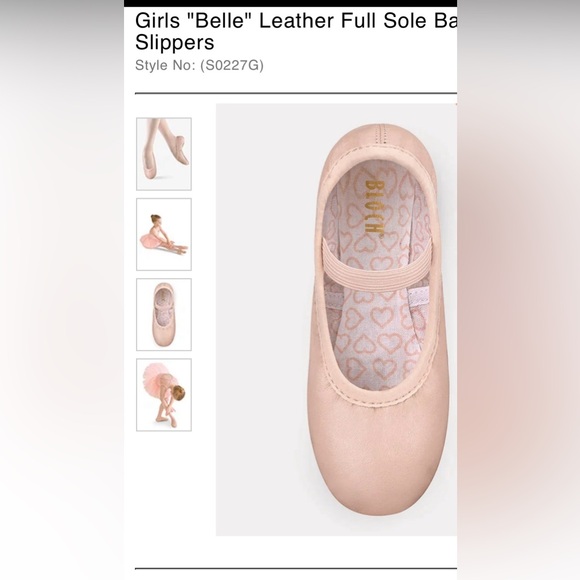This screenshot has height=580, width=580.
Task: Tap the blurred left margin area
Action: click(62, 290)
